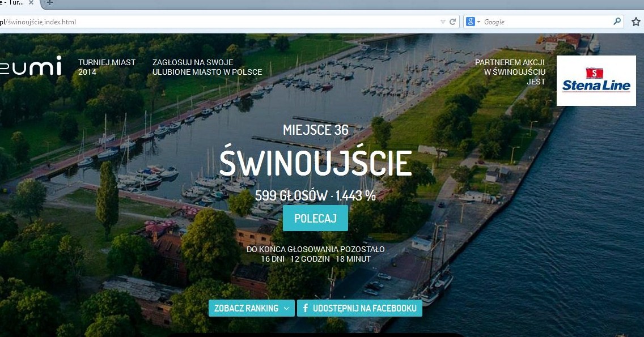Viewport: 644px width, 337px height.
Task: Click the Stena Line partner logo
Action: (x=596, y=80)
